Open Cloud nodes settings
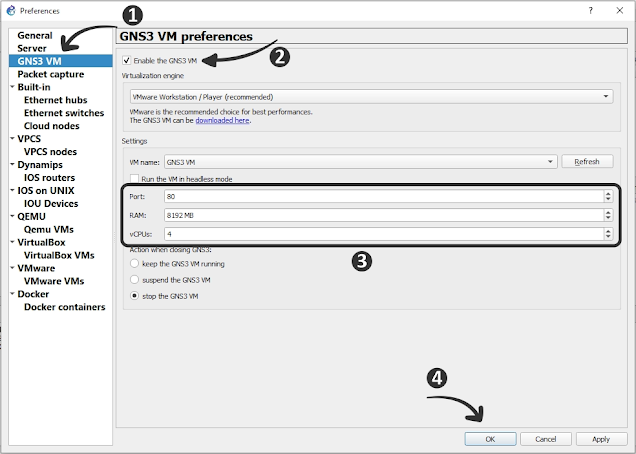The height and width of the screenshot is (454, 636). click(52, 126)
